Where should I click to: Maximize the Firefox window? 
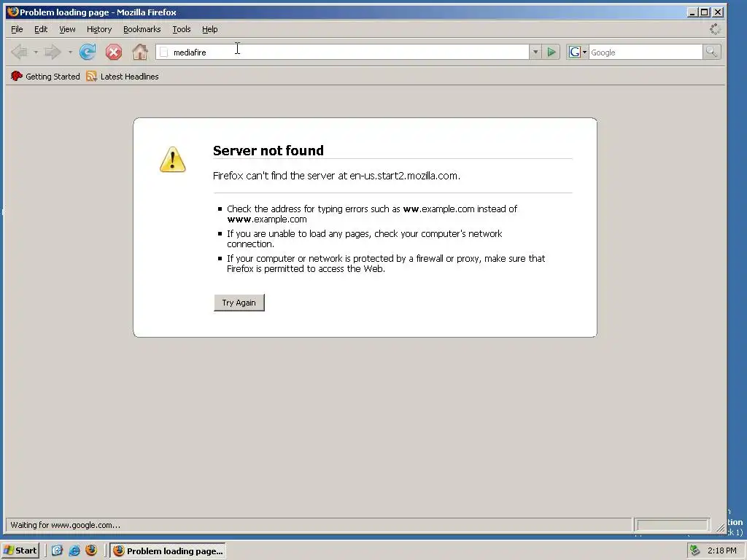click(x=705, y=12)
